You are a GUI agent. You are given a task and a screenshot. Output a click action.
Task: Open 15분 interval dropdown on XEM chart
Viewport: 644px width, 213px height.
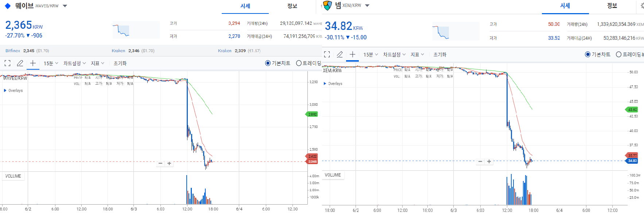coord(371,55)
